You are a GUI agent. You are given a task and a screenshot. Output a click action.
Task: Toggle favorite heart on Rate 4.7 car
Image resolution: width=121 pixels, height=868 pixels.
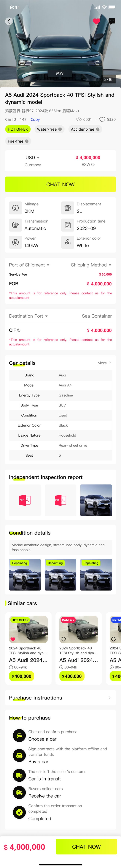pos(63,639)
